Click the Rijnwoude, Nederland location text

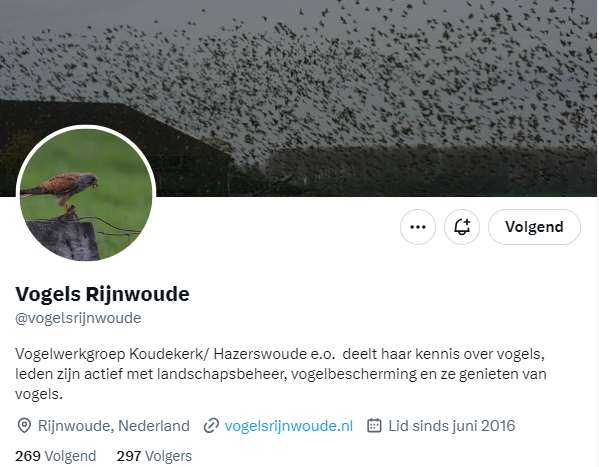[x=113, y=426]
